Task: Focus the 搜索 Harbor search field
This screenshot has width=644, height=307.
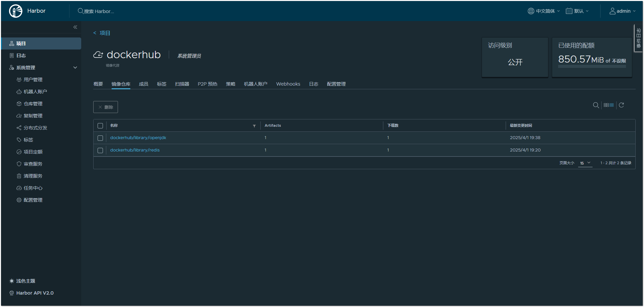Action: coord(99,11)
